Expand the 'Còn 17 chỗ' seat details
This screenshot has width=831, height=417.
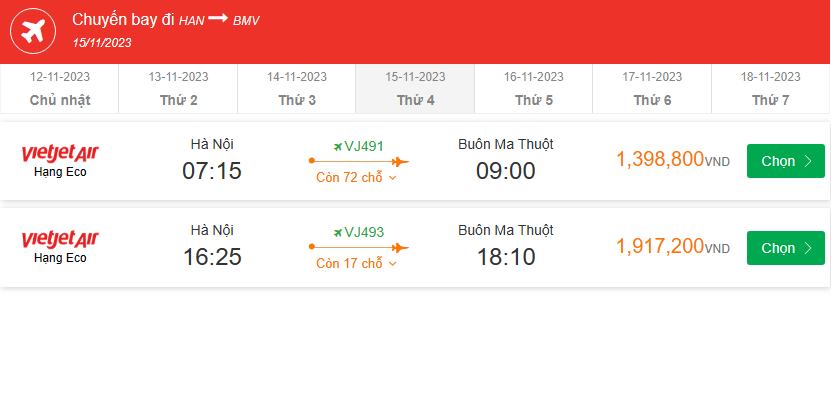pyautogui.click(x=357, y=264)
